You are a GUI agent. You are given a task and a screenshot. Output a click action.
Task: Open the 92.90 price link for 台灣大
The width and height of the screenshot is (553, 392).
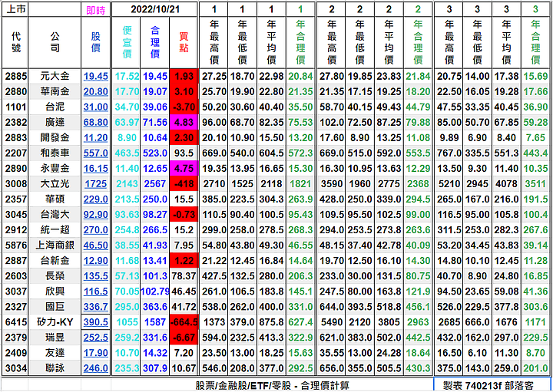pyautogui.click(x=95, y=215)
